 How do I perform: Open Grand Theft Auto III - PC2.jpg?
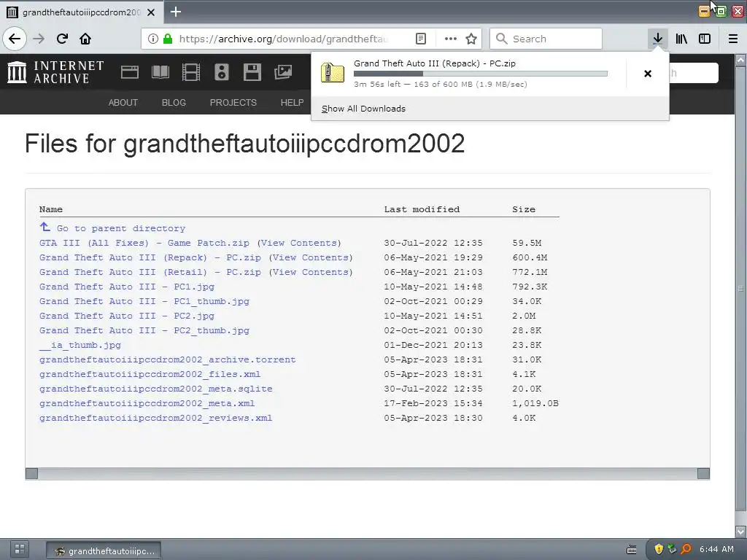127,316
